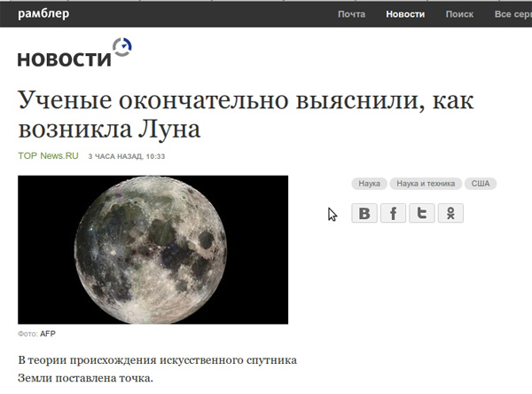Open the truncated 'Все сер…' menu item

[512, 14]
